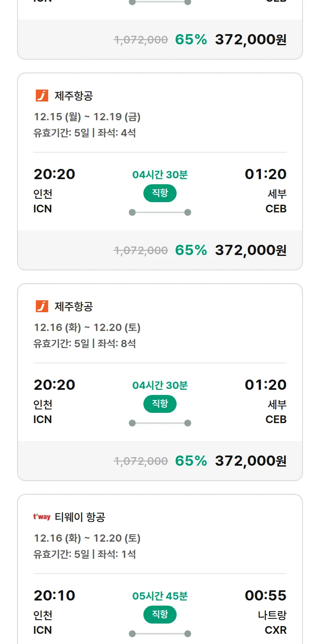Click the Jeju Air logo on the 12.16 flight

[42, 306]
